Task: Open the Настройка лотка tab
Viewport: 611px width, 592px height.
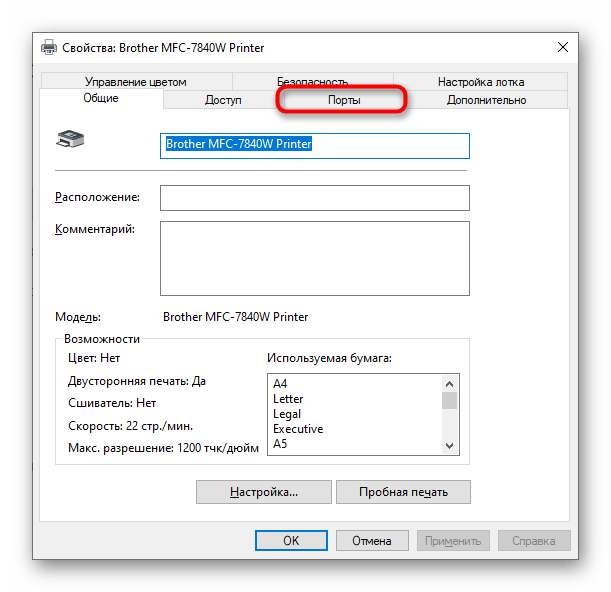Action: [x=480, y=81]
